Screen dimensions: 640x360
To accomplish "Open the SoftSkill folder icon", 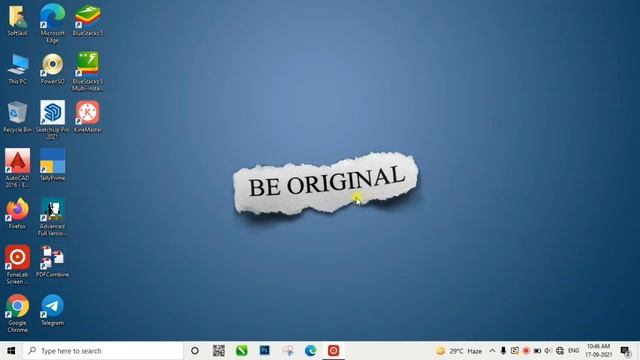I will tap(17, 20).
